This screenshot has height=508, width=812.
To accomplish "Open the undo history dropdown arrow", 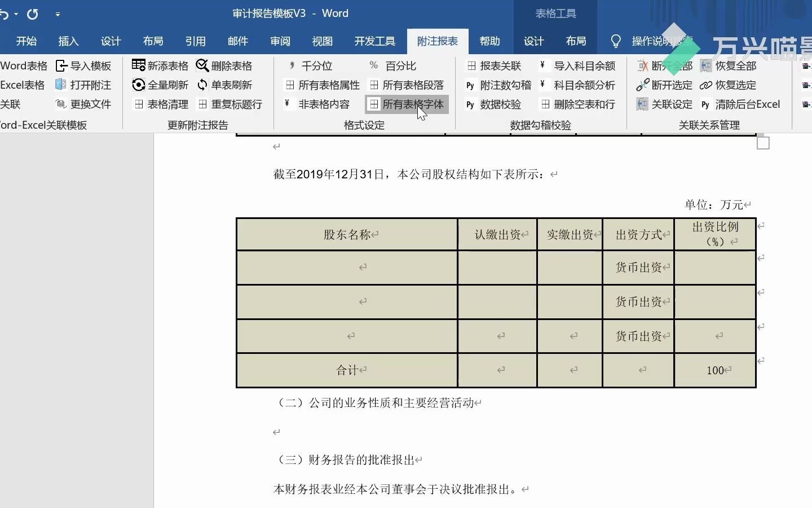I will click(x=16, y=14).
